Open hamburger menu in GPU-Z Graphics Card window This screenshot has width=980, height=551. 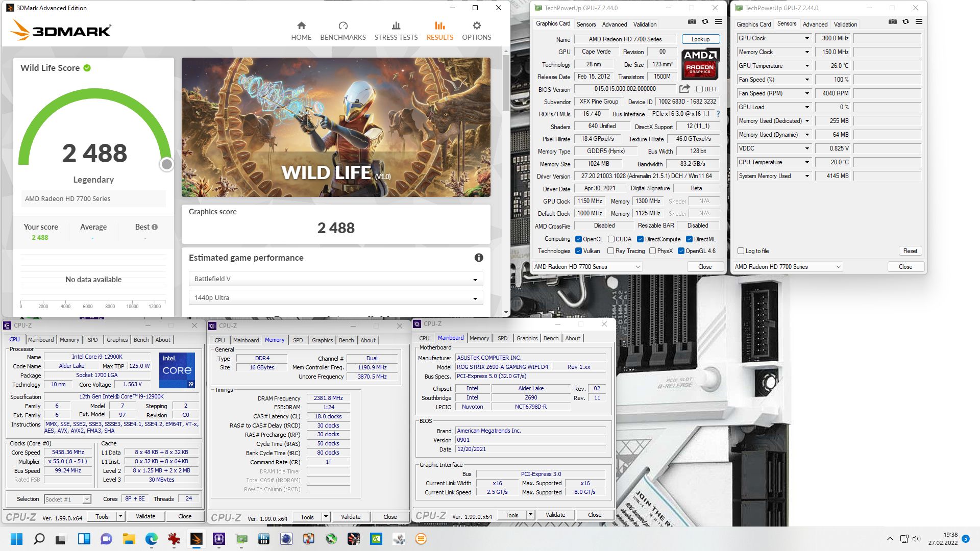(718, 22)
